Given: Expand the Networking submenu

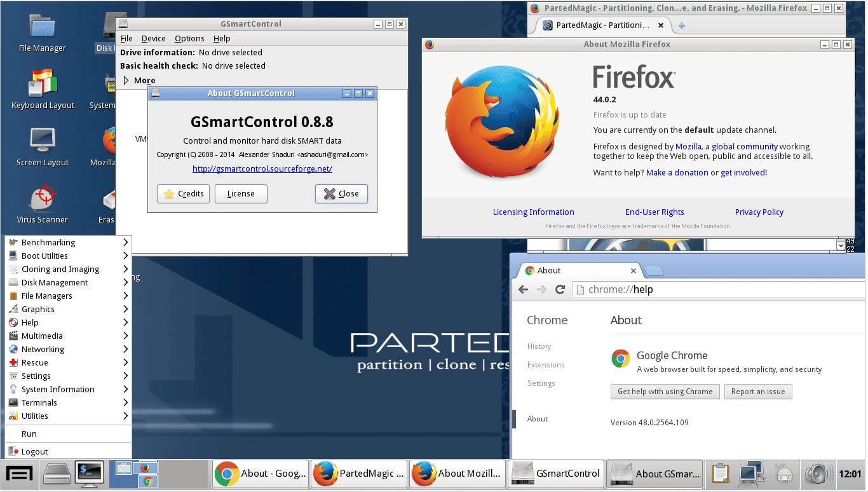Looking at the screenshot, I should 126,349.
